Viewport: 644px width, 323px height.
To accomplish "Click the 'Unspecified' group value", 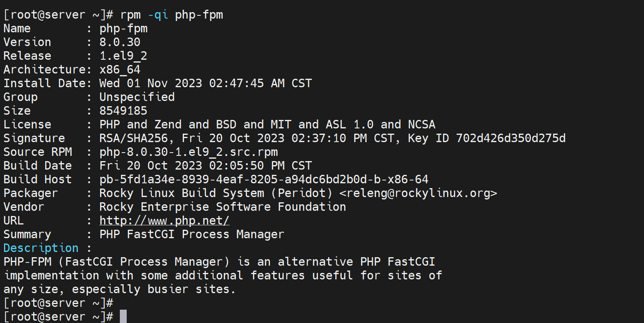I will pyautogui.click(x=137, y=97).
